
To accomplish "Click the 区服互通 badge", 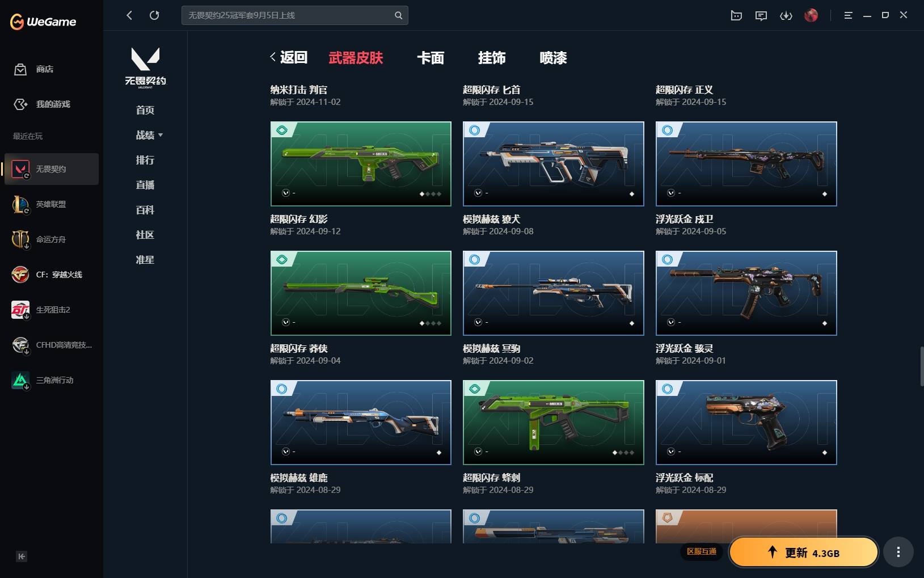I will [702, 551].
